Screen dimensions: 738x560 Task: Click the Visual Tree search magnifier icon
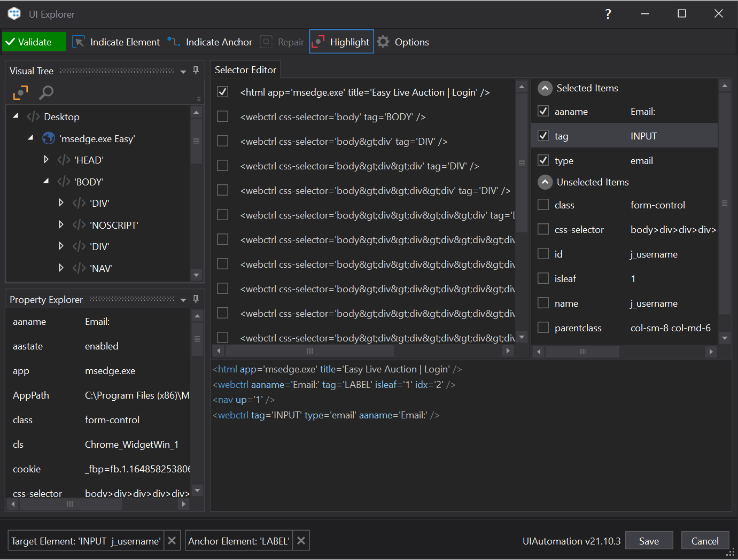(x=46, y=92)
